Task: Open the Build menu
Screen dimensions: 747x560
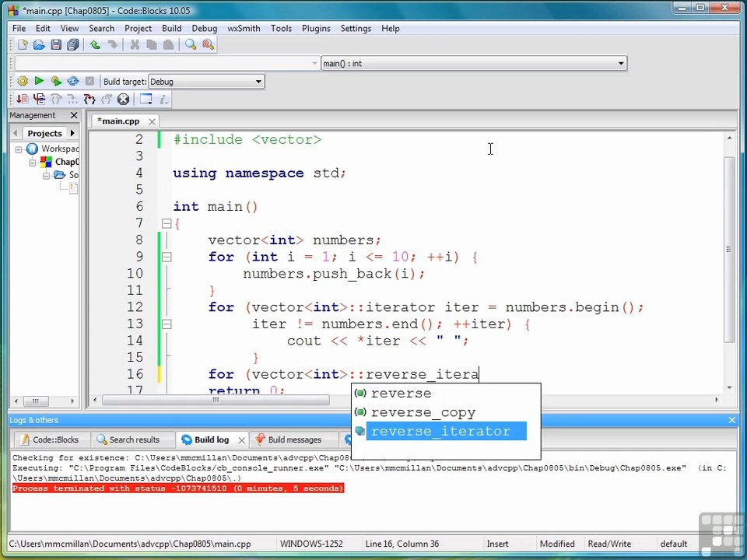Action: point(171,29)
